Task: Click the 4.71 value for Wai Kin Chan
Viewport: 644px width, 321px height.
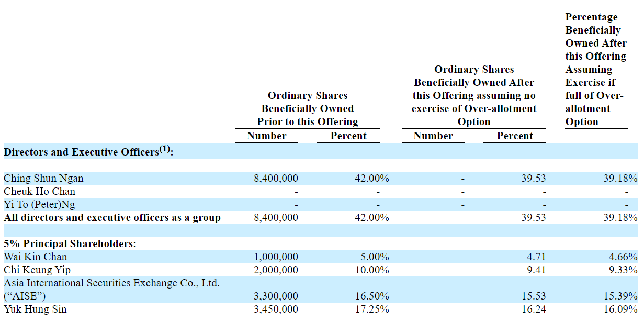Action: [x=536, y=257]
